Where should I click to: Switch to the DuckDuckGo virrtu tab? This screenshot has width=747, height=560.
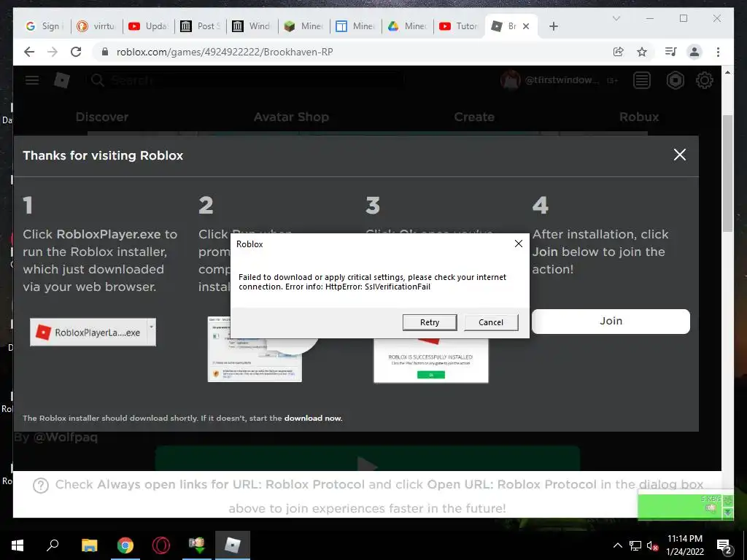click(x=97, y=26)
